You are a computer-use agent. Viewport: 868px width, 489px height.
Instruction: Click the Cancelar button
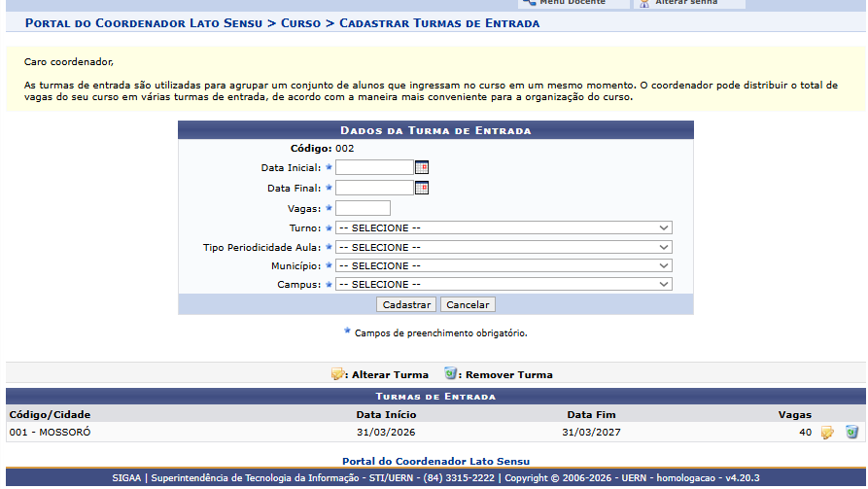pyautogui.click(x=468, y=304)
